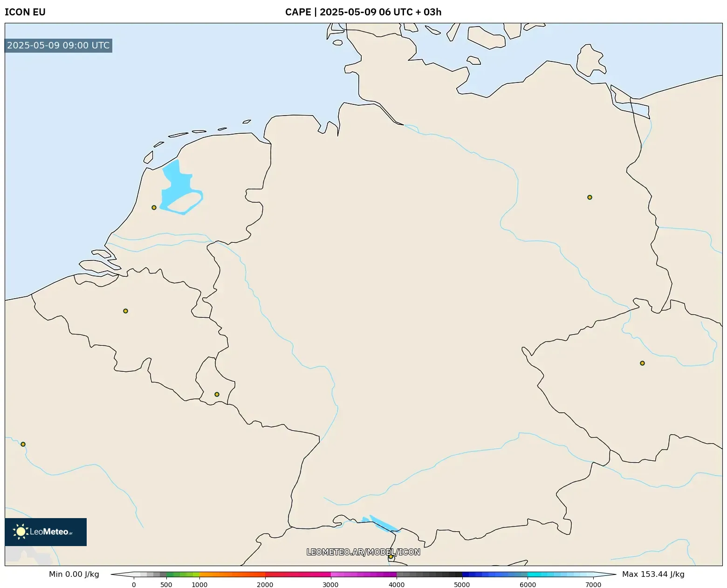Viewport: 727px width, 588px height.
Task: Click the Brussels city marker dot
Action: coord(125,311)
